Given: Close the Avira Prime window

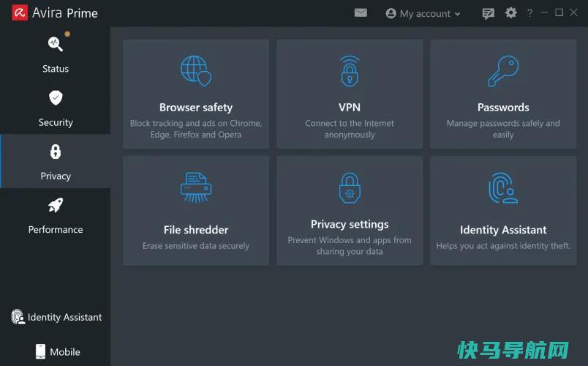Looking at the screenshot, I should pyautogui.click(x=574, y=12).
